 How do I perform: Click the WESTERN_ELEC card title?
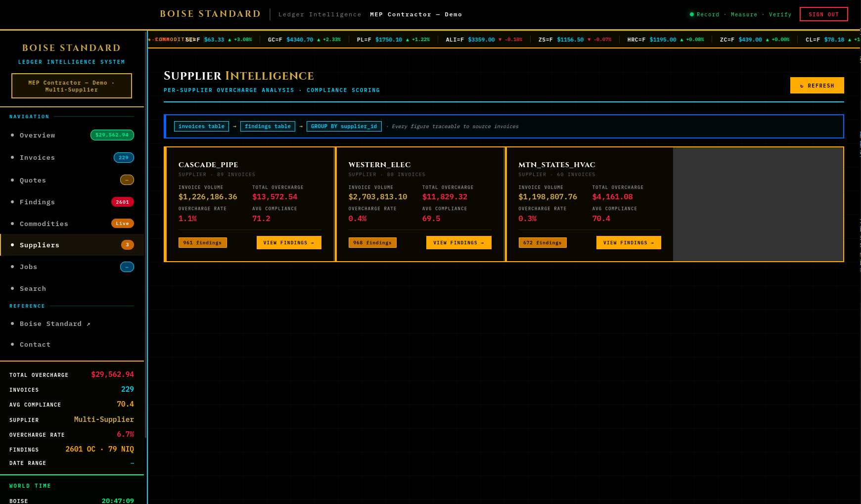coord(379,165)
